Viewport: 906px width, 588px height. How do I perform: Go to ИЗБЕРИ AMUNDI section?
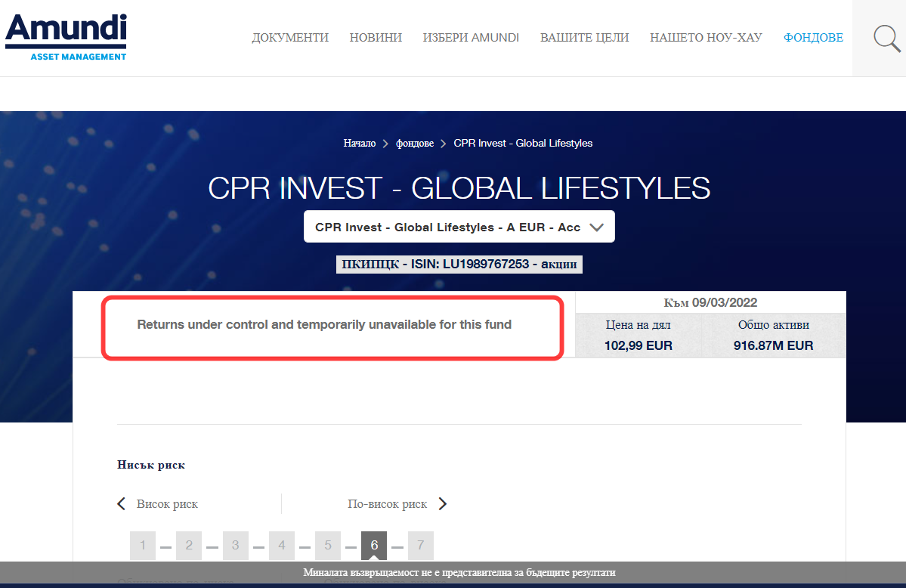pos(471,38)
